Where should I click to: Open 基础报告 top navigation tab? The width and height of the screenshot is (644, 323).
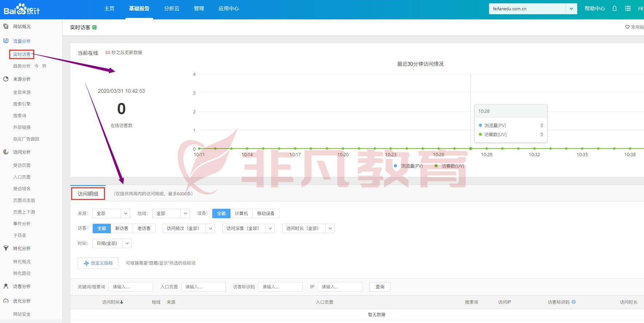click(139, 8)
